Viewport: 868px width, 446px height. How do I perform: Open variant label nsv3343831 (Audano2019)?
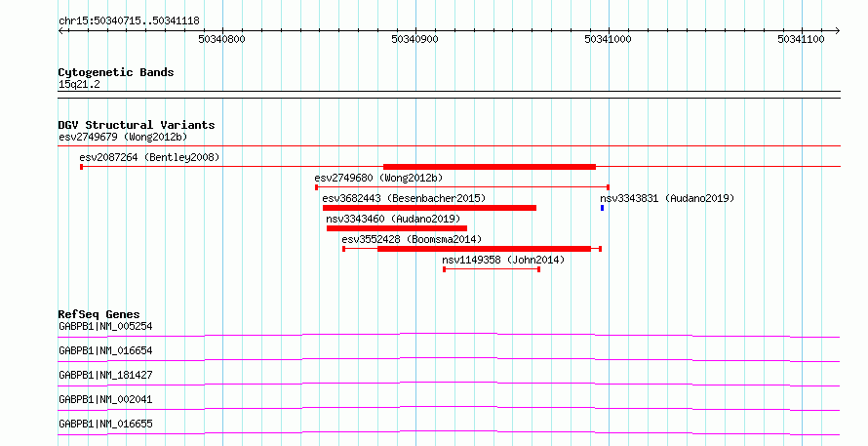tap(667, 198)
